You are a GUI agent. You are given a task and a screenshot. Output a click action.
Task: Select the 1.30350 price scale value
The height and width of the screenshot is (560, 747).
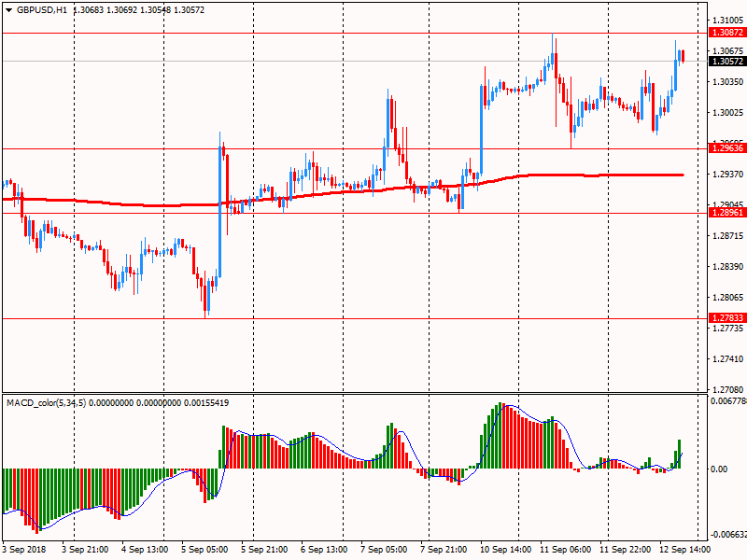click(x=727, y=82)
